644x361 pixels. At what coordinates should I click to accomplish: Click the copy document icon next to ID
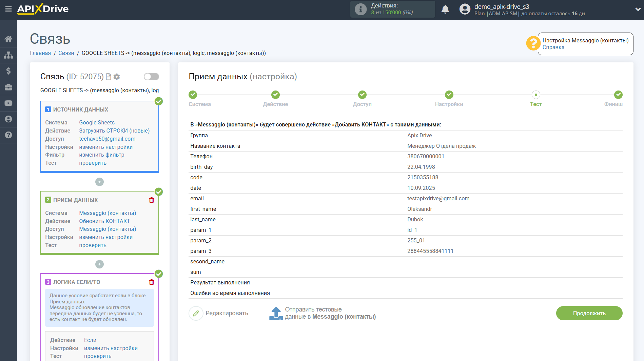click(109, 77)
